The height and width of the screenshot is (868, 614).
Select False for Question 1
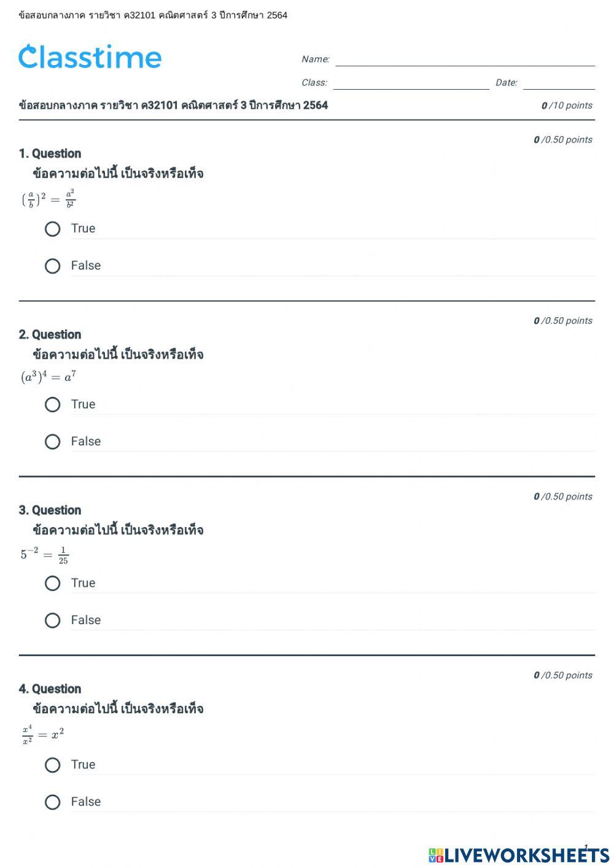pos(53,266)
